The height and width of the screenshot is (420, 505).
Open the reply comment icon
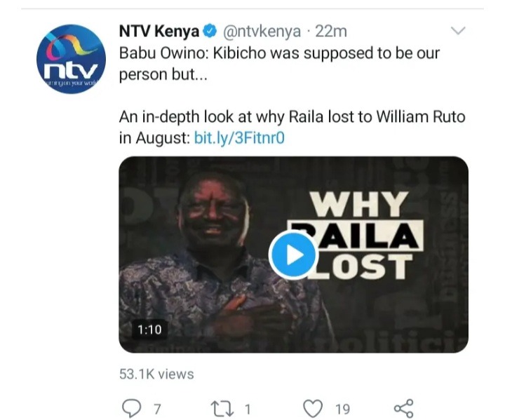point(132,408)
